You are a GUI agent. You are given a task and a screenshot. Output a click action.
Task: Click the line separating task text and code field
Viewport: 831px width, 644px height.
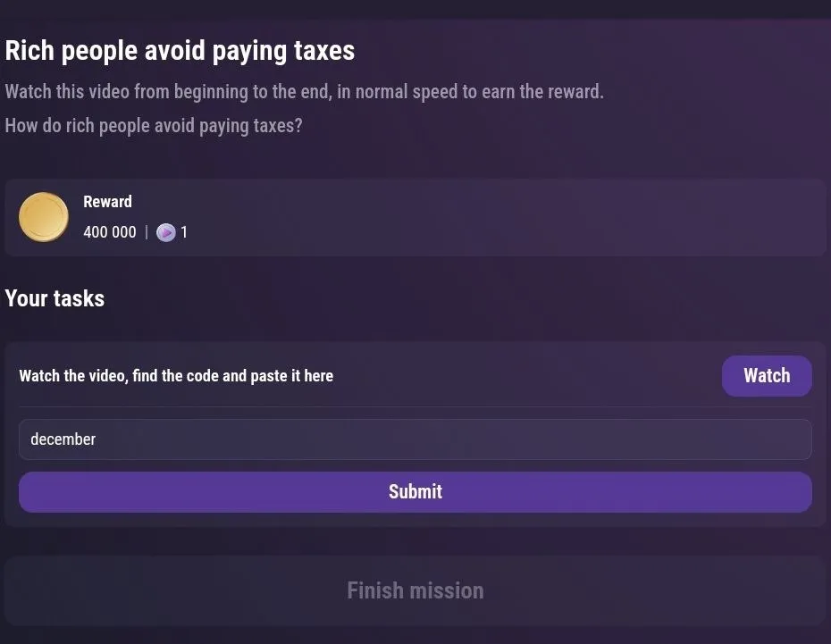pos(415,407)
